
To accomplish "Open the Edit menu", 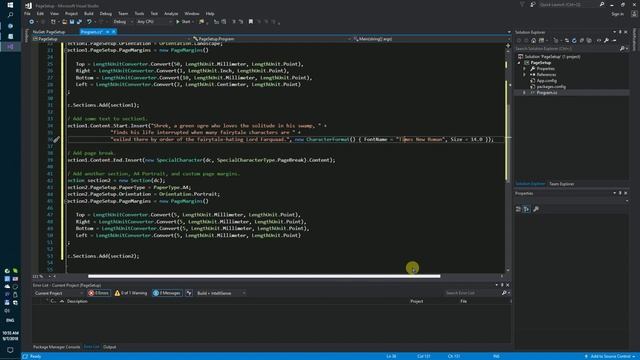I will coord(40,13).
